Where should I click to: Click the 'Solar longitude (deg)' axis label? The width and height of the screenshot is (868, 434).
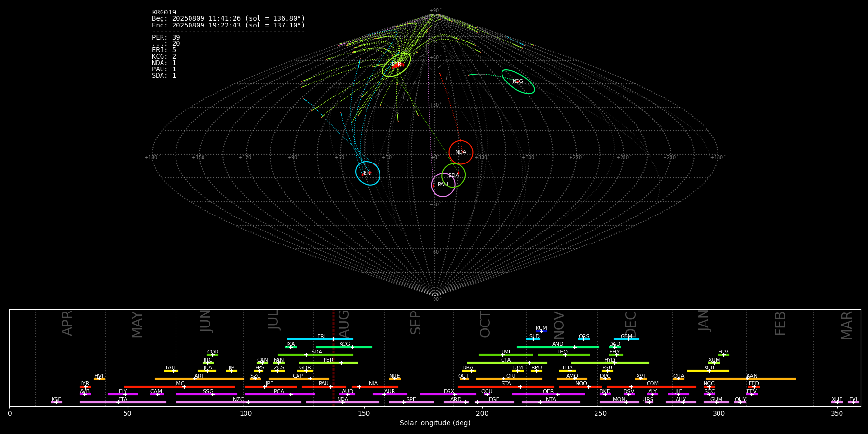pyautogui.click(x=435, y=423)
